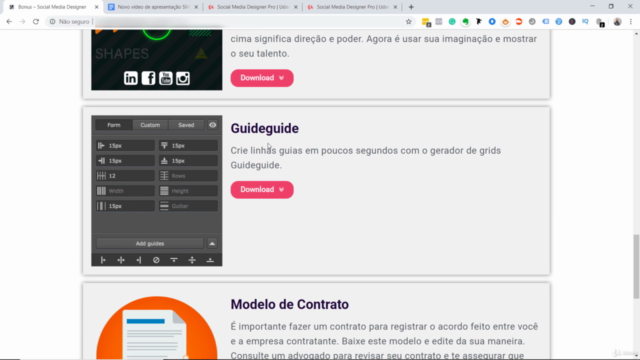This screenshot has height=360, width=640.
Task: Click the Download button under the Shapes description
Action: [262, 78]
